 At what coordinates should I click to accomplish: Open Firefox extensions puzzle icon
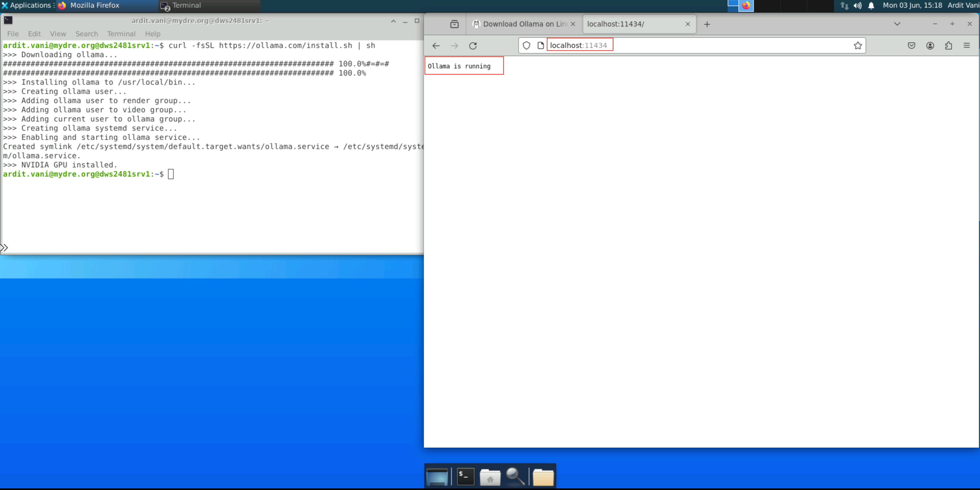point(948,46)
